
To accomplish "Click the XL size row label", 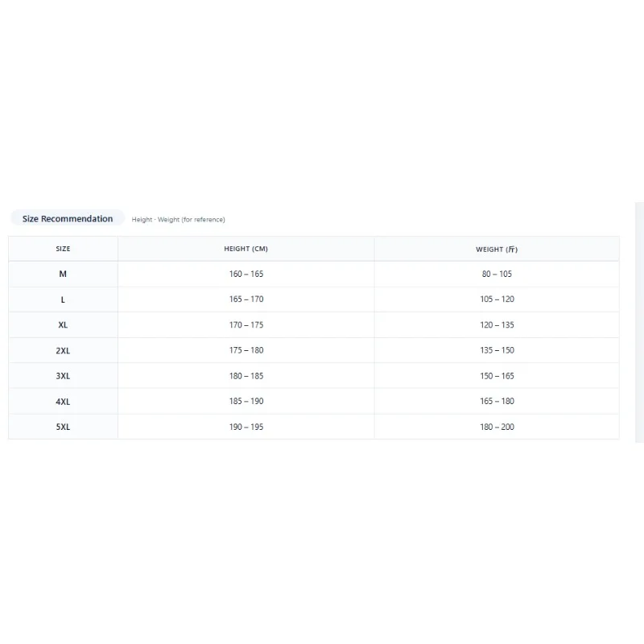I will tap(63, 325).
